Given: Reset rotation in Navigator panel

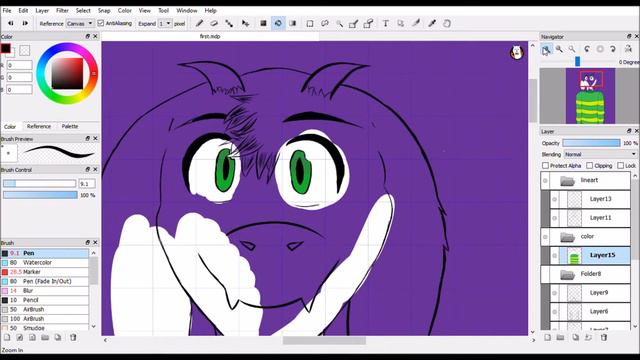Looking at the screenshot, I should tap(600, 49).
